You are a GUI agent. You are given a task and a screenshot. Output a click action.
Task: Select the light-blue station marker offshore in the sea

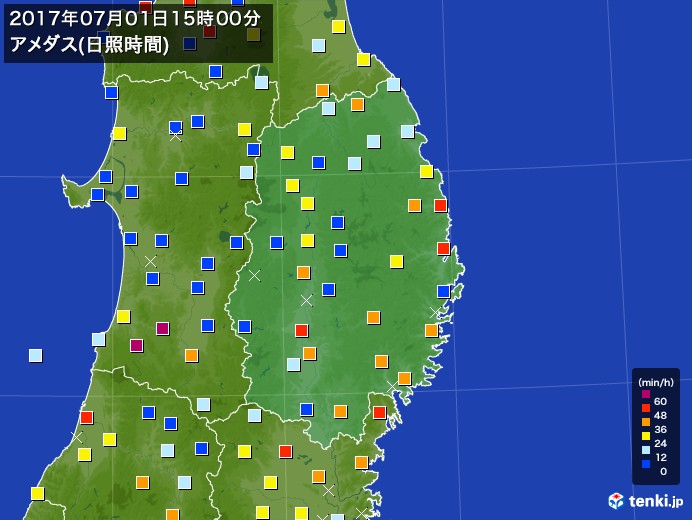(35, 355)
